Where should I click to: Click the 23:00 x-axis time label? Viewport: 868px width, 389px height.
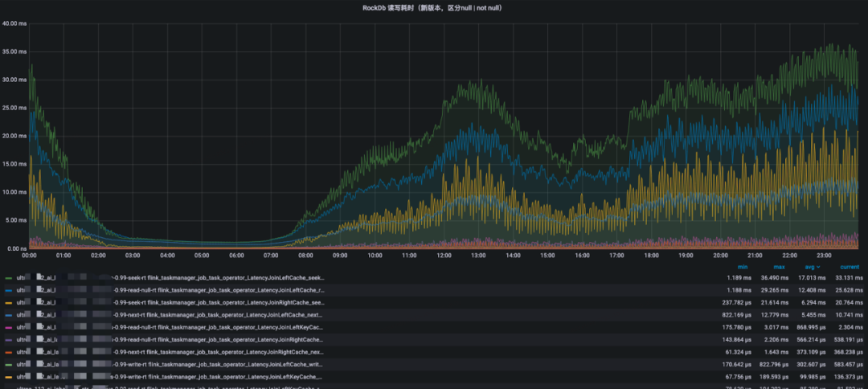pos(824,255)
